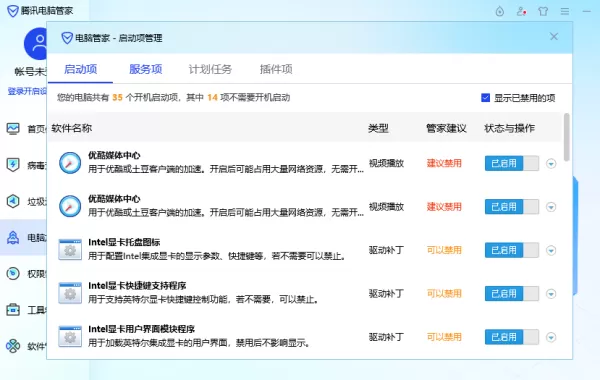The width and height of the screenshot is (600, 380).
Task: Disable the 已启用 switch for Intel显卡托盘图标
Action: [512, 250]
